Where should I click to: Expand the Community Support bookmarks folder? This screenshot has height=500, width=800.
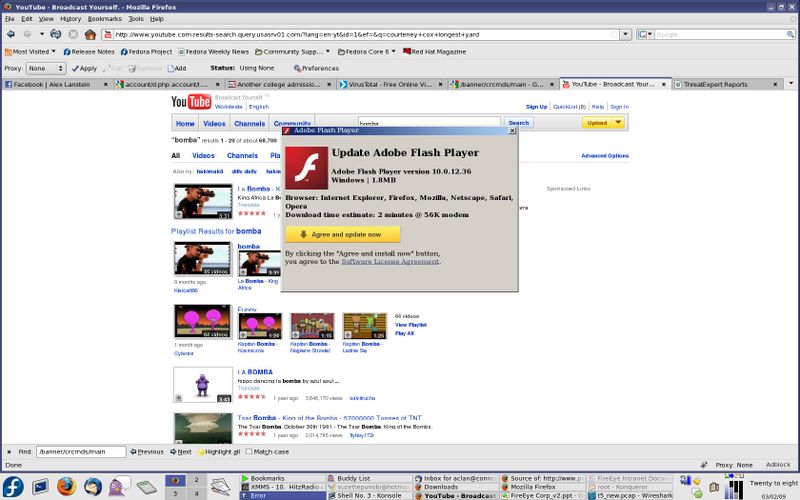[x=292, y=52]
